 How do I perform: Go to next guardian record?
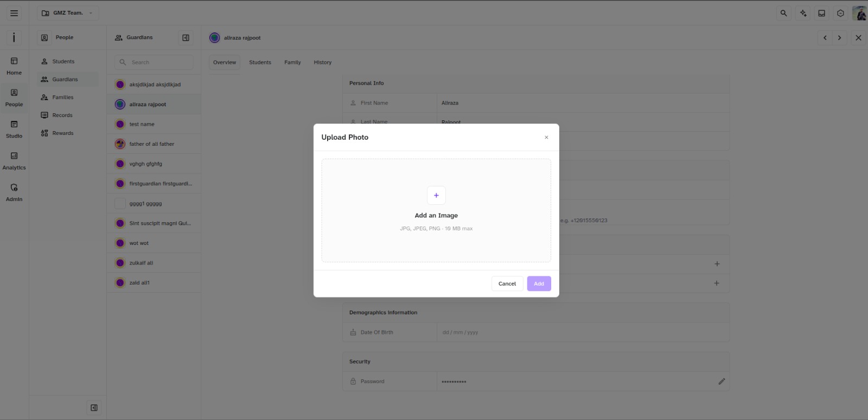[x=839, y=38]
